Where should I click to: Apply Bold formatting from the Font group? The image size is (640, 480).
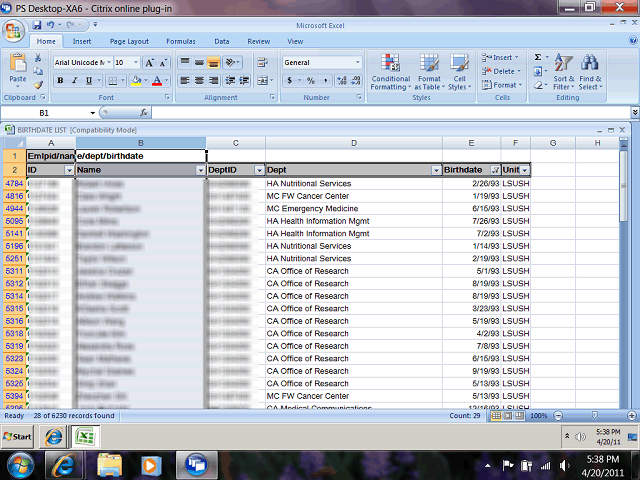pyautogui.click(x=60, y=80)
